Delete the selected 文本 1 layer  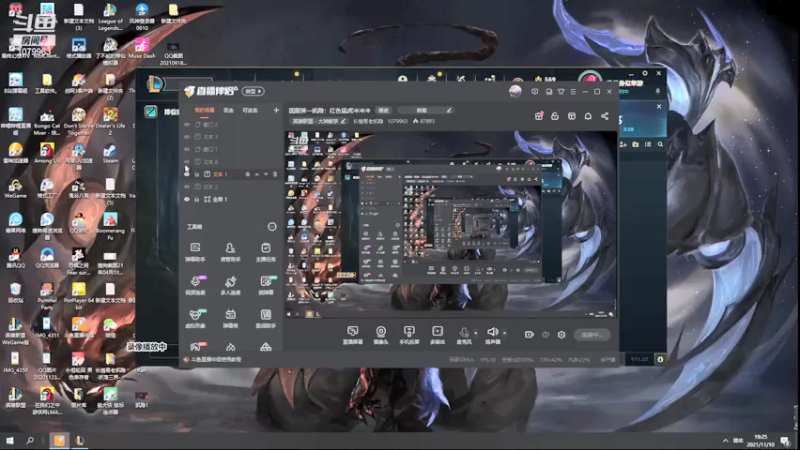[275, 174]
